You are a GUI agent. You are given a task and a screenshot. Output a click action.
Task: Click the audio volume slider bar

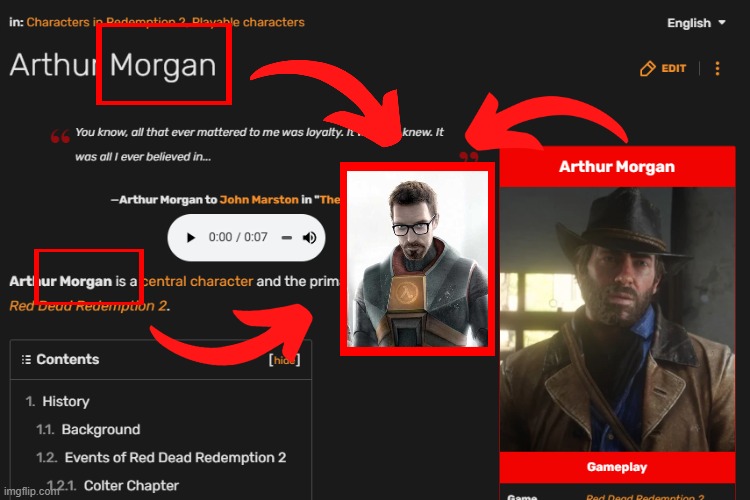click(287, 237)
